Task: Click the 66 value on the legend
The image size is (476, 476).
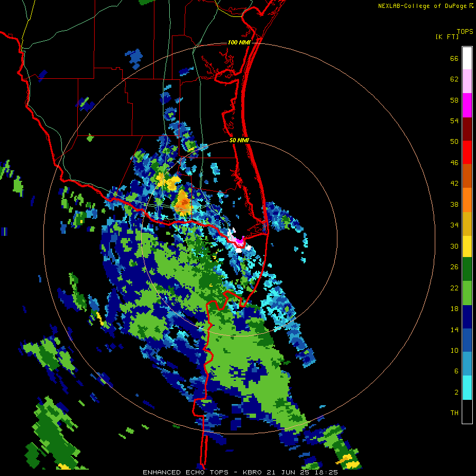Action: (454, 59)
